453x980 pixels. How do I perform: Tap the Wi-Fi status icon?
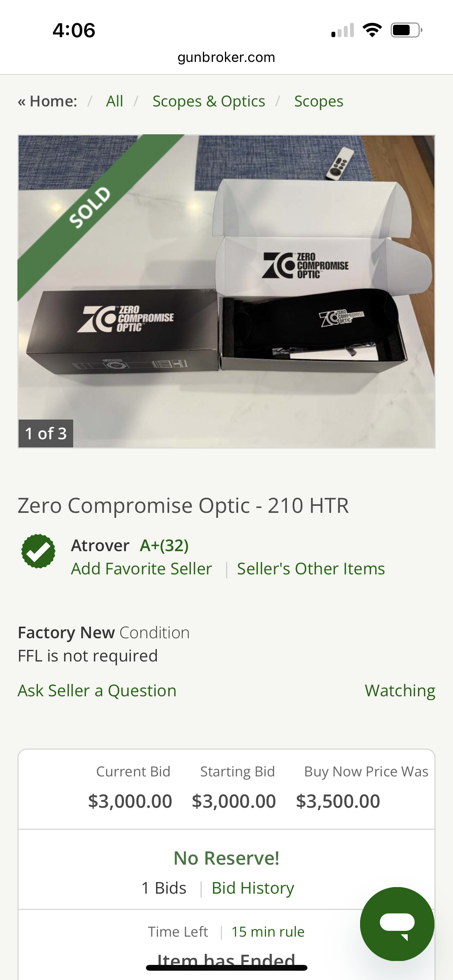tap(372, 30)
